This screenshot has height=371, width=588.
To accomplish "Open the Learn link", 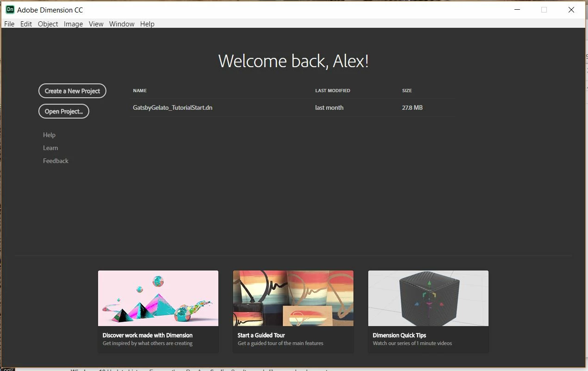I will pos(50,148).
